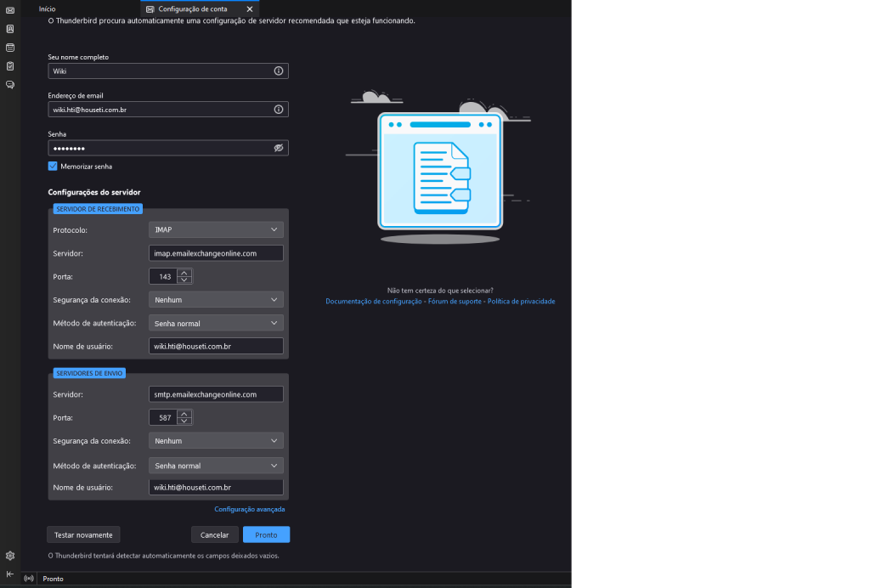Screen dimensions: 870x588
Task: Open Documentação de configuração link
Action: pos(374,301)
